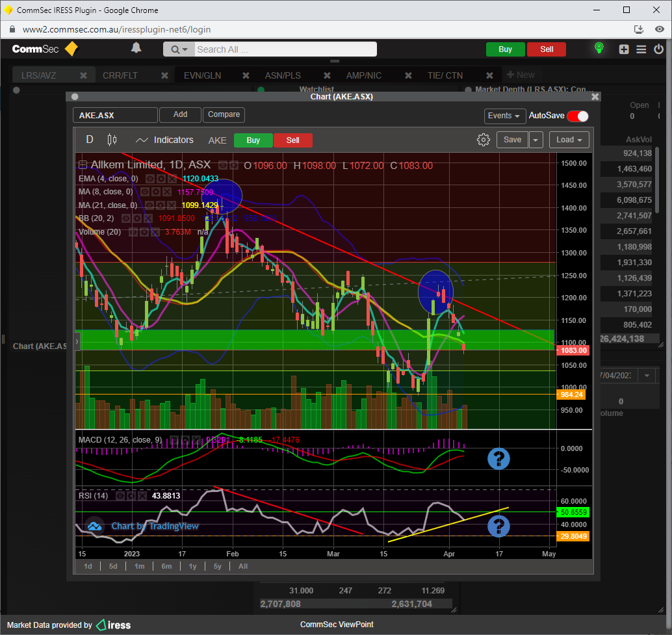The image size is (672, 635).
Task: Close the LRS/AVZ tab with its X
Action: point(84,75)
